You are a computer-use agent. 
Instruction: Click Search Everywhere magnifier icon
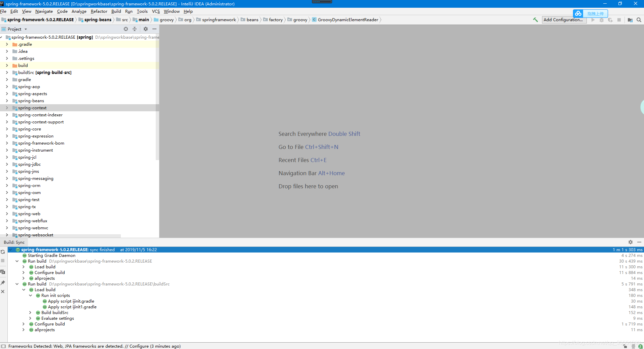(x=639, y=20)
